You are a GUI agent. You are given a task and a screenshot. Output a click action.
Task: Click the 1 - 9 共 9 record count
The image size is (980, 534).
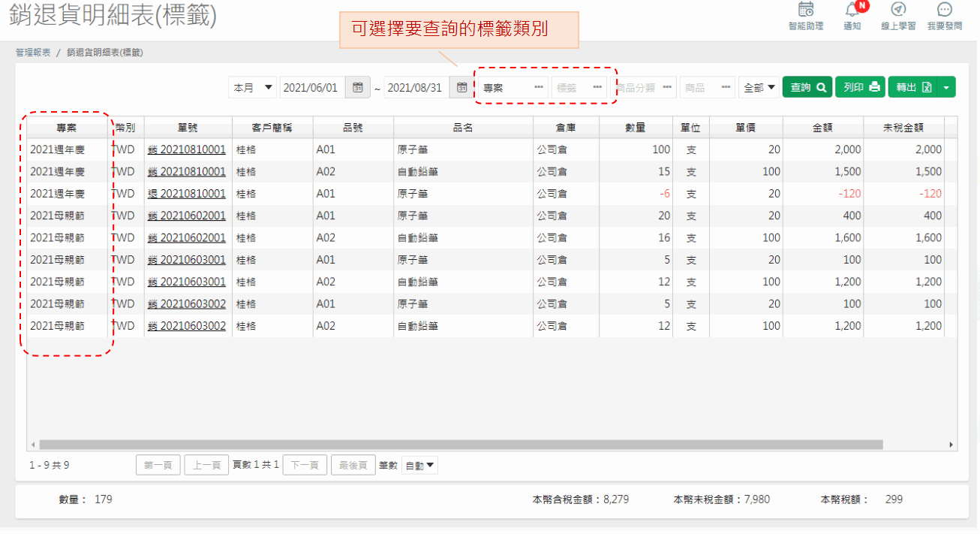tap(50, 465)
